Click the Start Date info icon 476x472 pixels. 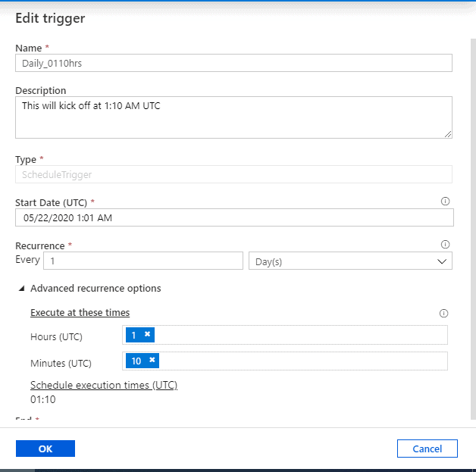pos(445,202)
